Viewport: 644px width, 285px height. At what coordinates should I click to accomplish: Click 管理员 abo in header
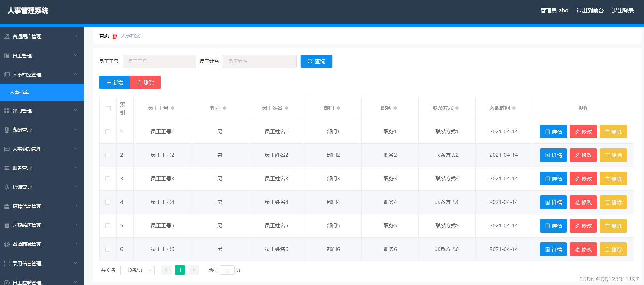554,11
